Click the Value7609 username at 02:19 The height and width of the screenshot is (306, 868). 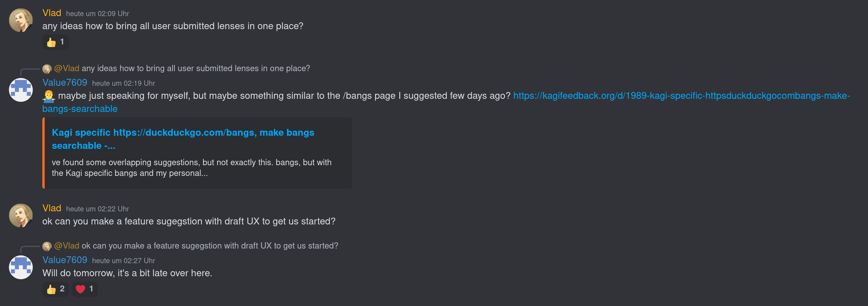pyautogui.click(x=65, y=82)
